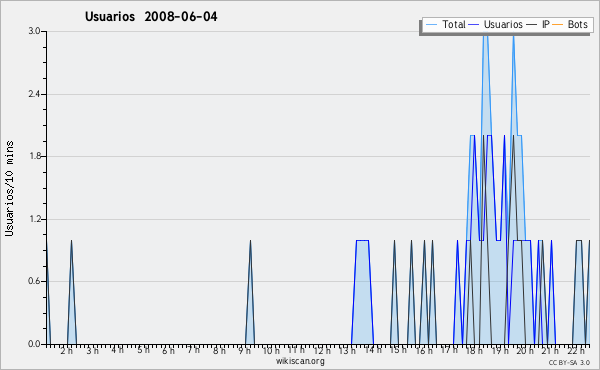Click the x-axis label '17 h'
This screenshot has width=600, height=370.
coord(449,350)
